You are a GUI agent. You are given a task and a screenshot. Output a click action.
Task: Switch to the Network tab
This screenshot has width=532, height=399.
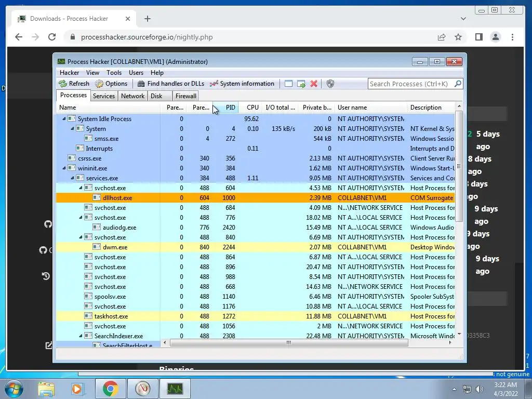tap(132, 96)
